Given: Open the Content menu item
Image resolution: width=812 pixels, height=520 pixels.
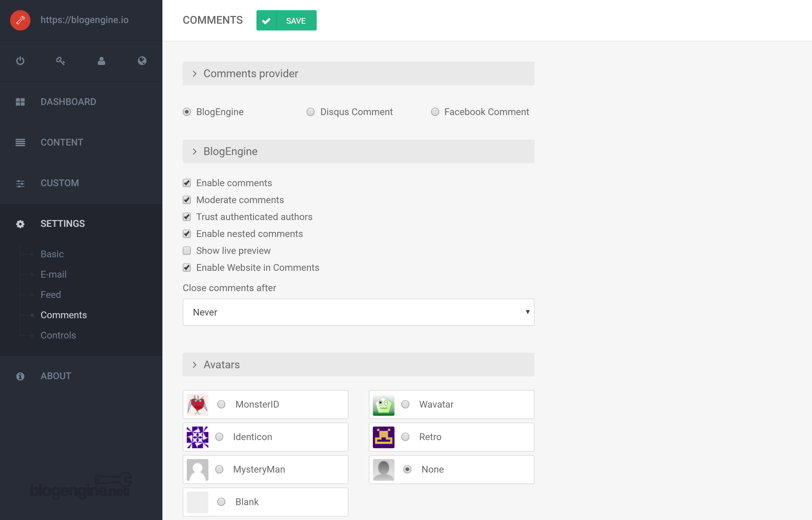Looking at the screenshot, I should [81, 143].
